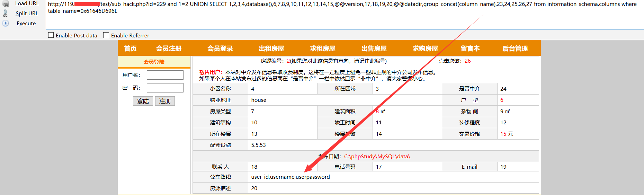This screenshot has height=195, width=644.
Task: Open the 后台管理 nav tab
Action: click(x=515, y=48)
